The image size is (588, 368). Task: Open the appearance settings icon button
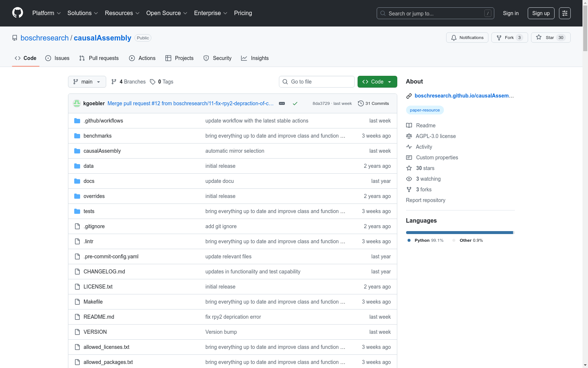(565, 13)
